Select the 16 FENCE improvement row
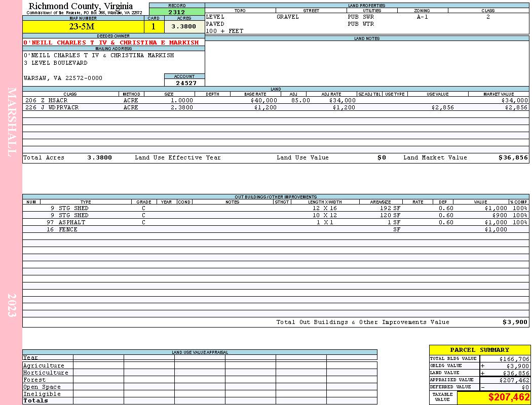The width and height of the screenshot is (532, 405). [276, 229]
